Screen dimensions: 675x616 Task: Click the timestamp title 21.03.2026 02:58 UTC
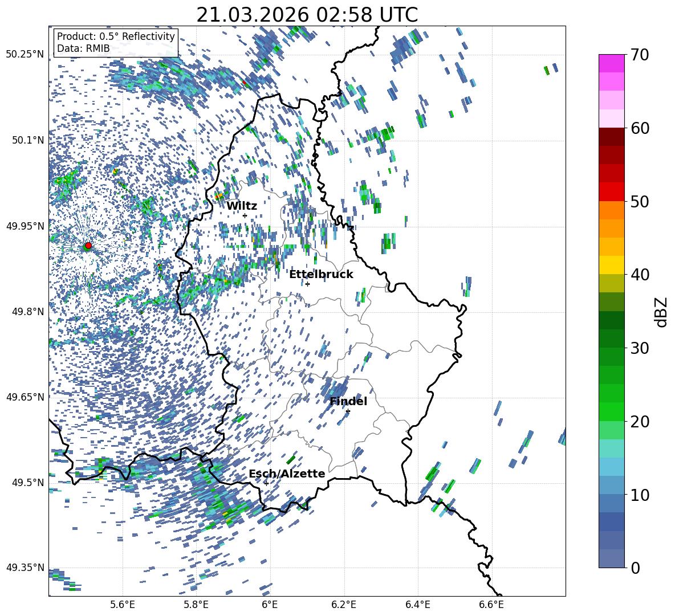[x=307, y=15]
